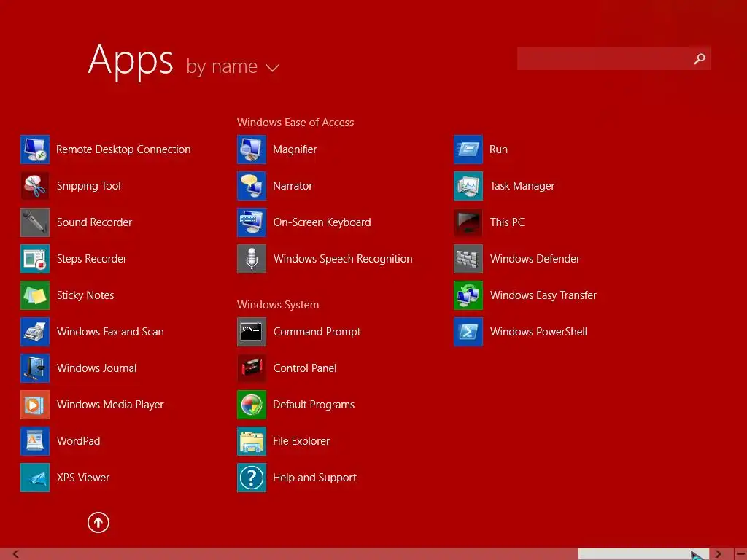
Task: Start Windows Media Player icon
Action: click(35, 405)
